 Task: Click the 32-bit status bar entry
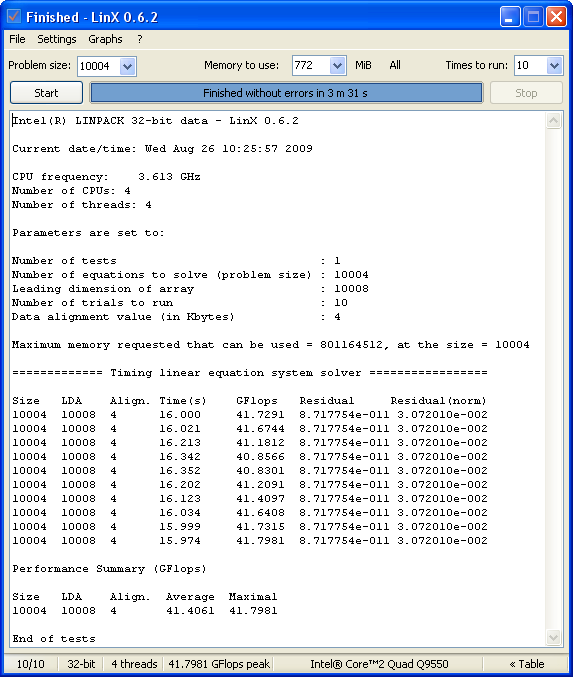[x=81, y=664]
